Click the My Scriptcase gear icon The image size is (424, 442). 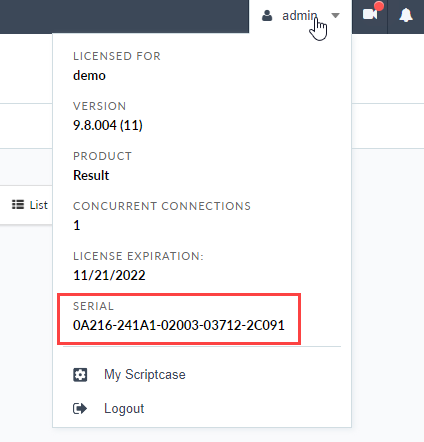pos(80,375)
